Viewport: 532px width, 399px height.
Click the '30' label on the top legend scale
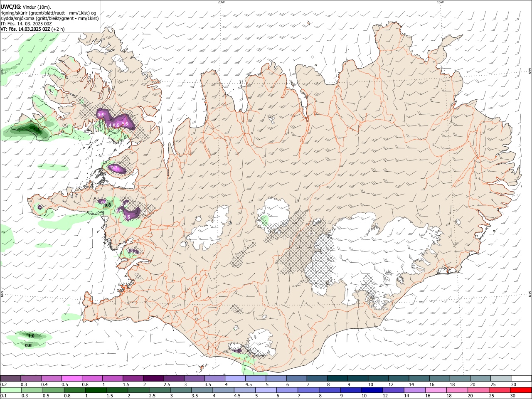tap(514, 384)
